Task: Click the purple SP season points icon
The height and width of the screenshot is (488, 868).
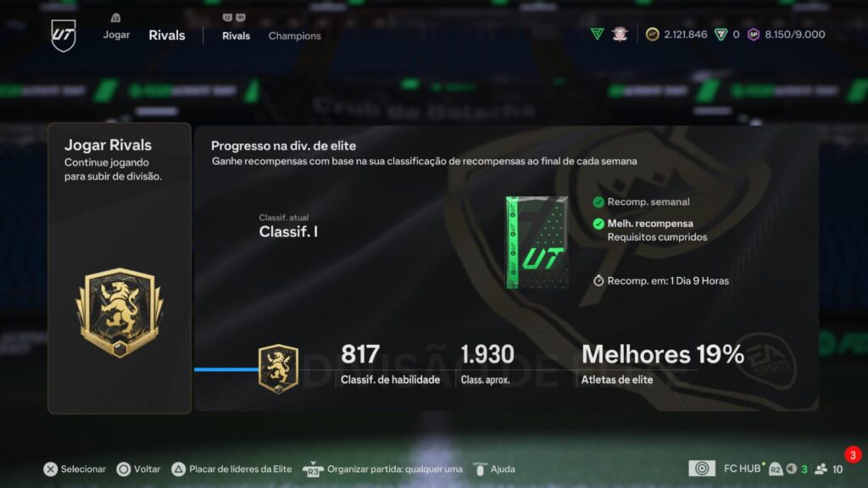Action: (754, 34)
